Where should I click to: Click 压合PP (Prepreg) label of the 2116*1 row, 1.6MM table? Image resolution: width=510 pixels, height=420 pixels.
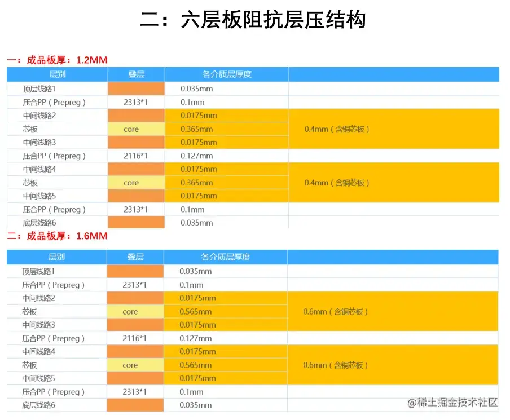(53, 338)
